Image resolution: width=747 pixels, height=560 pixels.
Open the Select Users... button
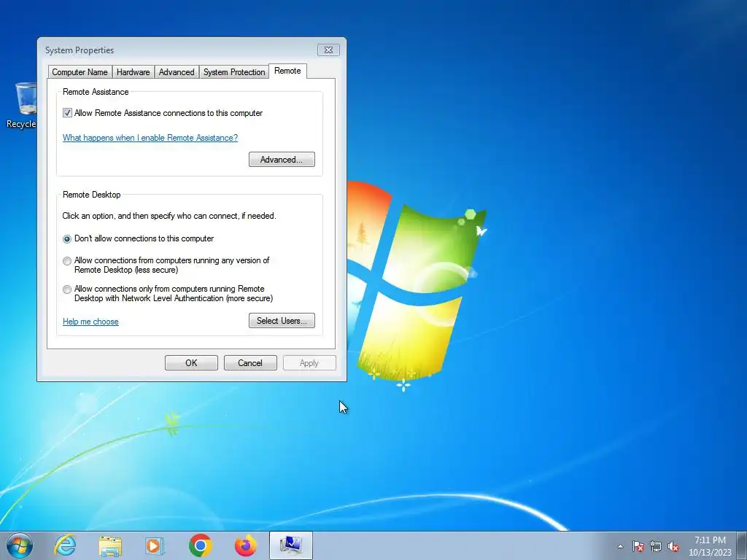coord(282,321)
